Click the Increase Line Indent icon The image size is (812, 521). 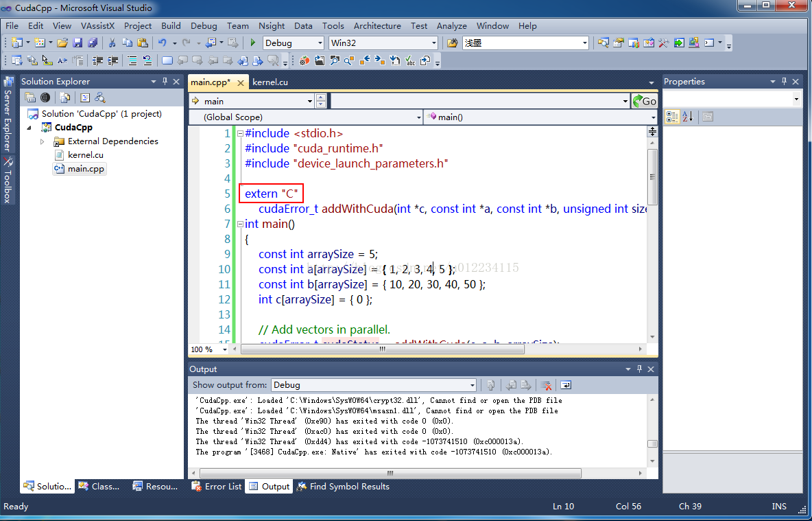coord(112,60)
